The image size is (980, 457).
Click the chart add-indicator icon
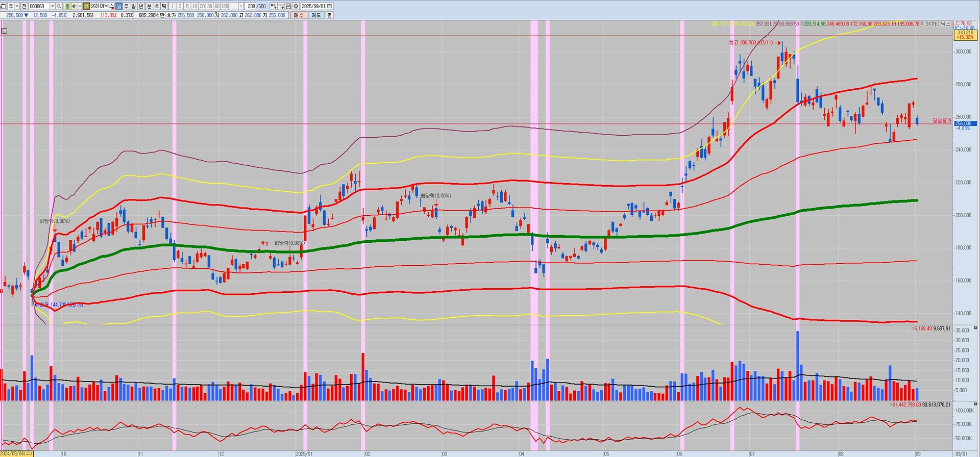274,6
